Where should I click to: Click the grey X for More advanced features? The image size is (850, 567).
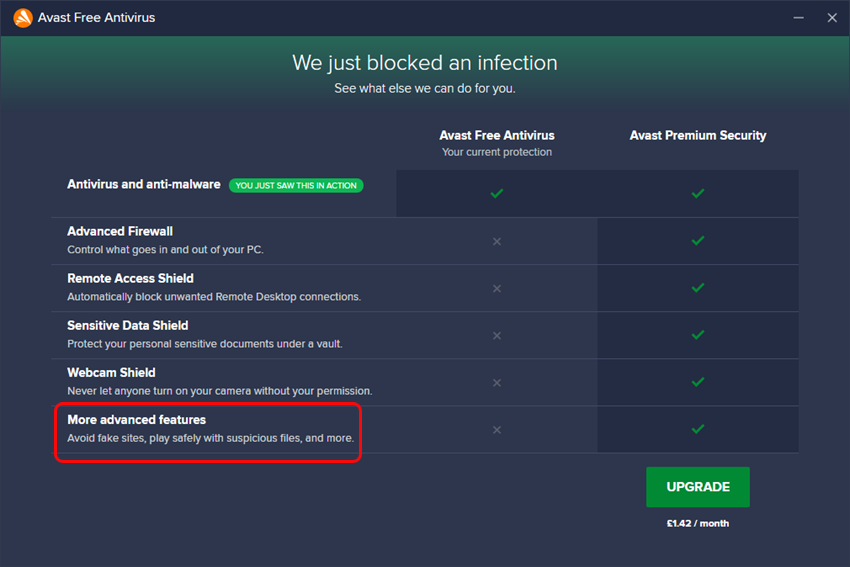497,429
